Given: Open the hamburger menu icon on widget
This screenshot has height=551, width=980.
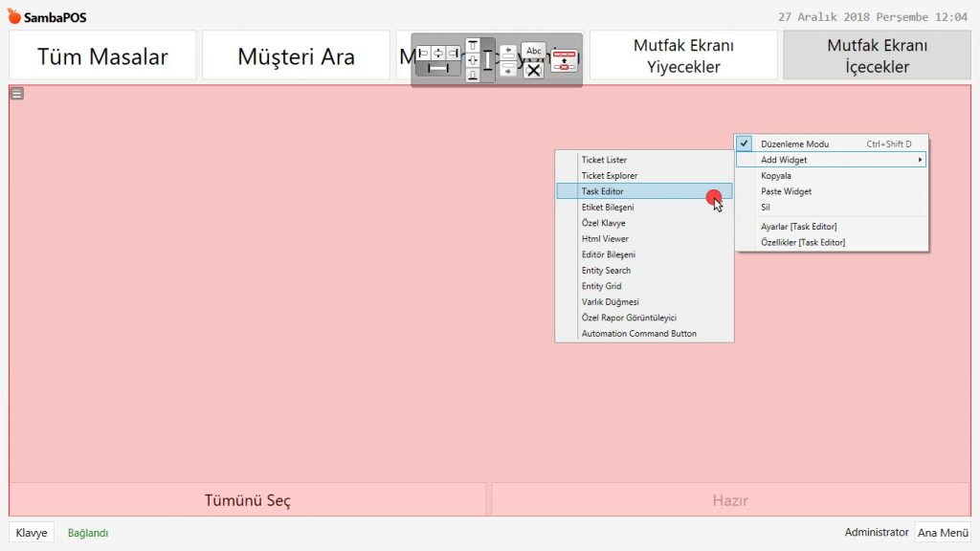Looking at the screenshot, I should tap(17, 94).
